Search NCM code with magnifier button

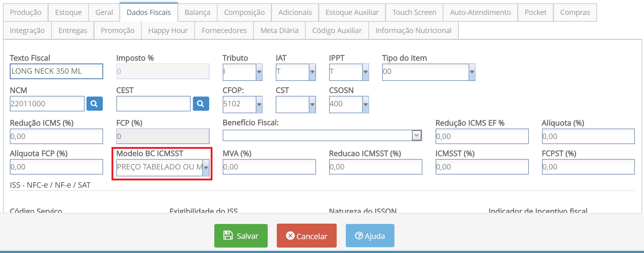coord(94,104)
